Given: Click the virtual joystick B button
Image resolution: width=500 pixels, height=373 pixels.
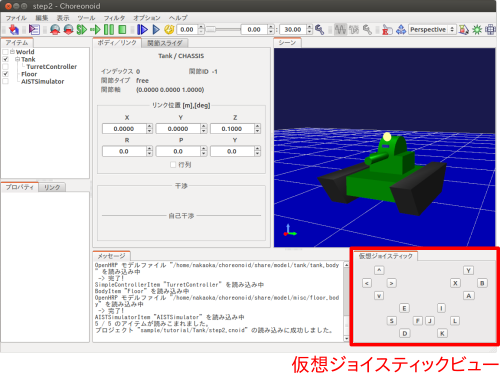Looking at the screenshot, I should (x=482, y=283).
